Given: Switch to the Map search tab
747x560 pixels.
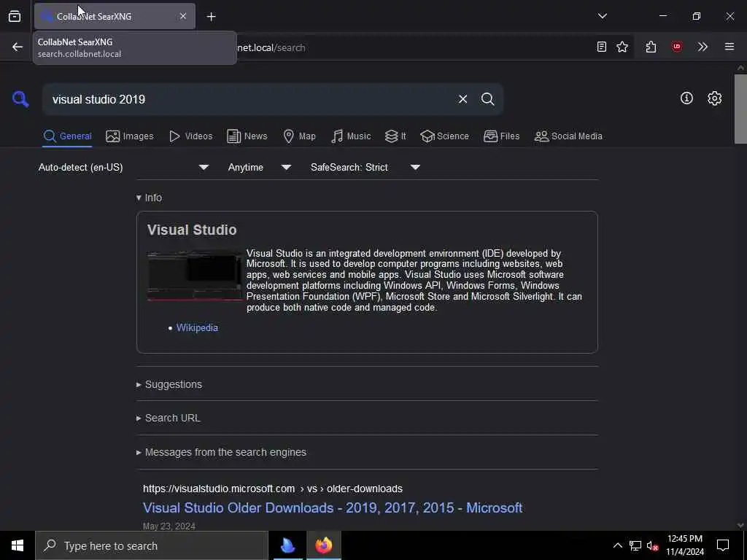Looking at the screenshot, I should (x=299, y=136).
